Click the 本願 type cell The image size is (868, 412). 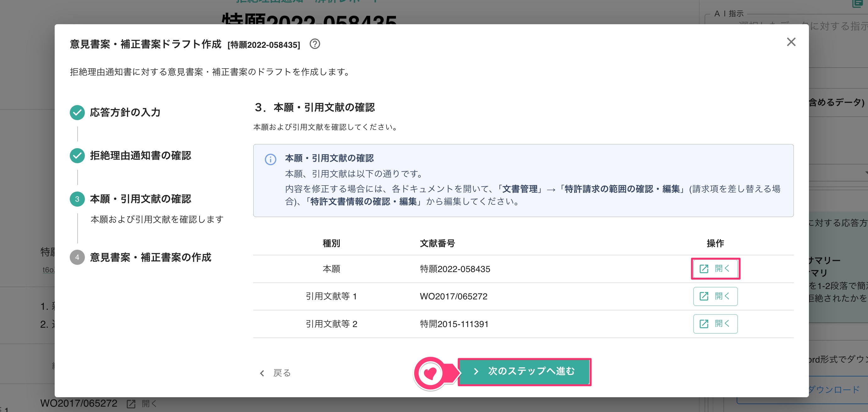(331, 269)
